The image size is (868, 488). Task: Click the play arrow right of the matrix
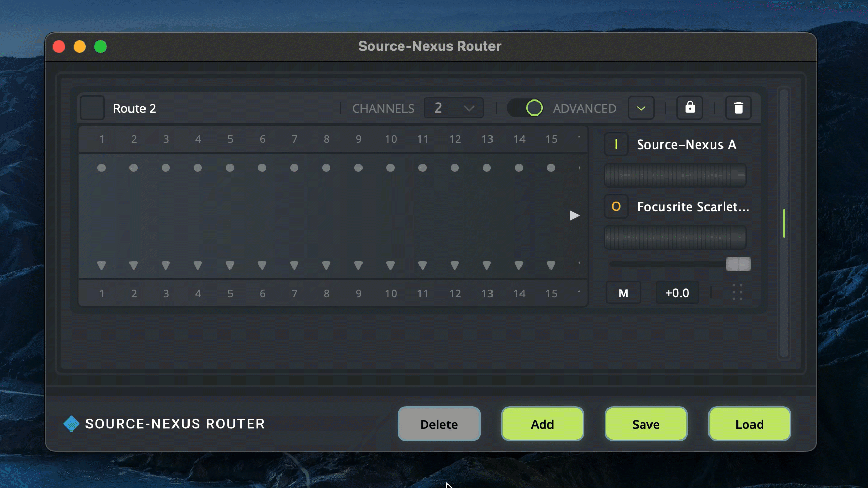click(x=574, y=216)
